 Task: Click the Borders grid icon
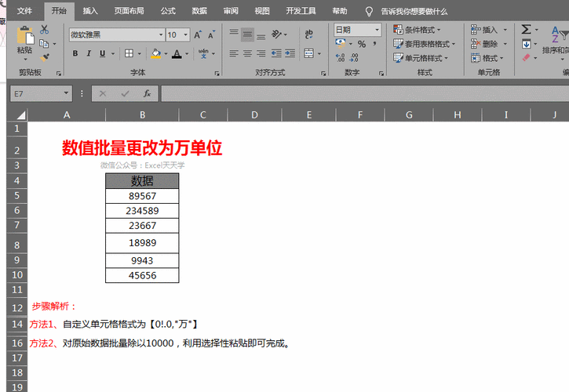[129, 53]
